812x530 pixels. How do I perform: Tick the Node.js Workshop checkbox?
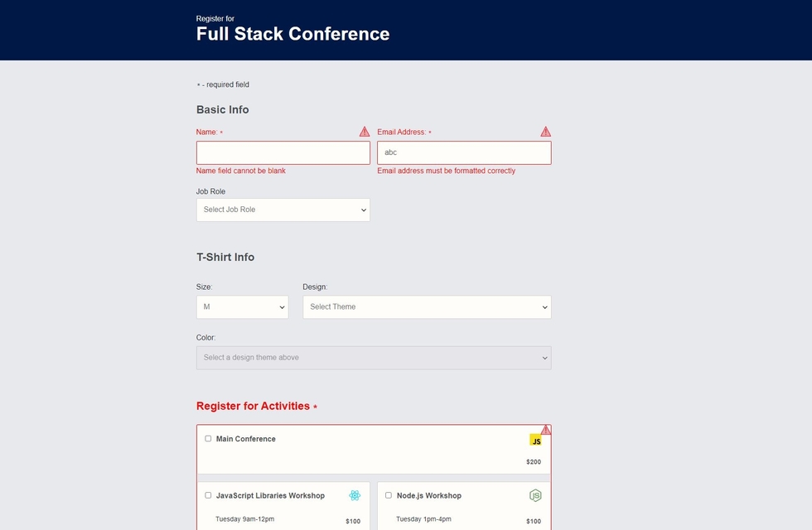(389, 495)
